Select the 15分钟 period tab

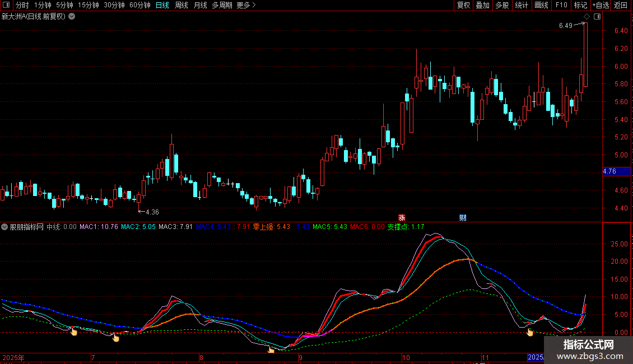(x=88, y=5)
